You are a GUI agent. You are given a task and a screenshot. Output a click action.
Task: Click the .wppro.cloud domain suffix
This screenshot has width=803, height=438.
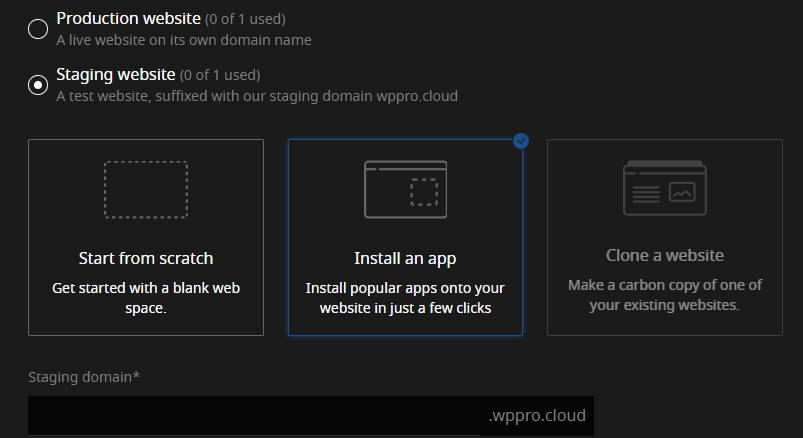click(537, 416)
